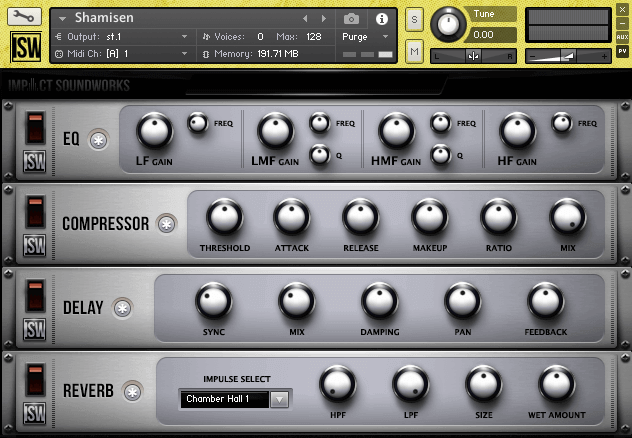The width and height of the screenshot is (632, 438).
Task: Click the ISW logo in the header
Action: coord(26,47)
